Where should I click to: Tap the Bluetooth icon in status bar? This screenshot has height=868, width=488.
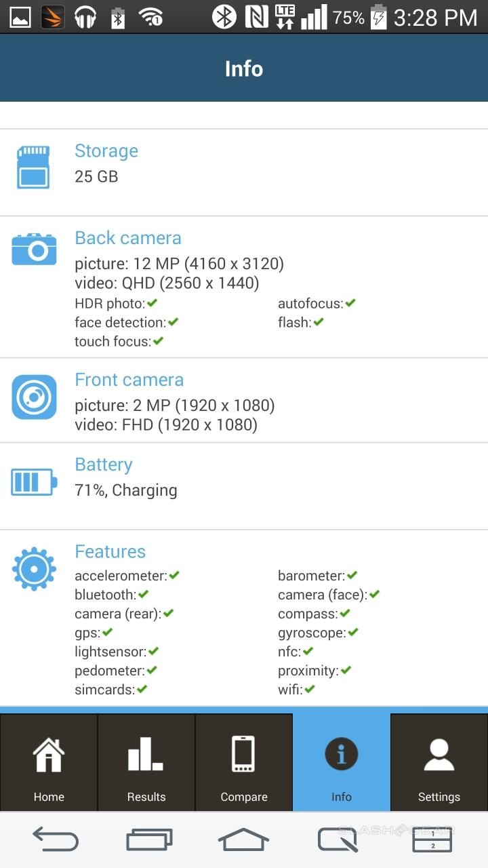224,17
